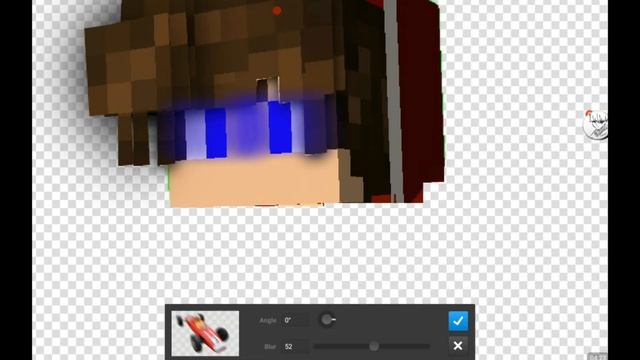This screenshot has height=360, width=640.
Task: Confirm motion blur with the blue checkmark
Action: [x=458, y=321]
